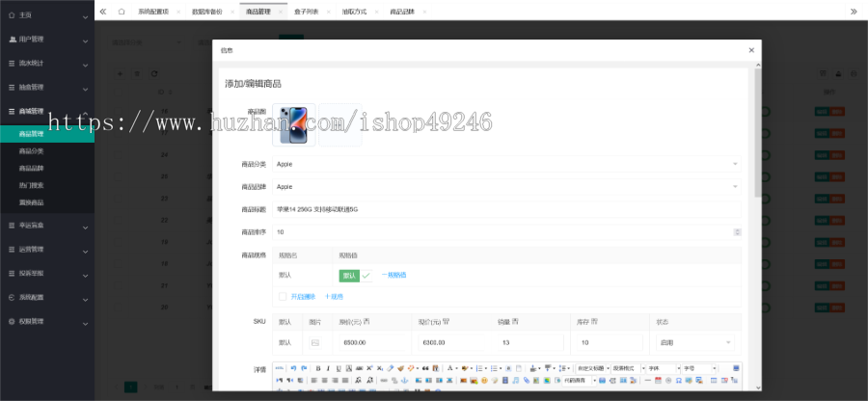Click the insert video icon in the editor
This screenshot has width=868, height=401.
point(505,380)
